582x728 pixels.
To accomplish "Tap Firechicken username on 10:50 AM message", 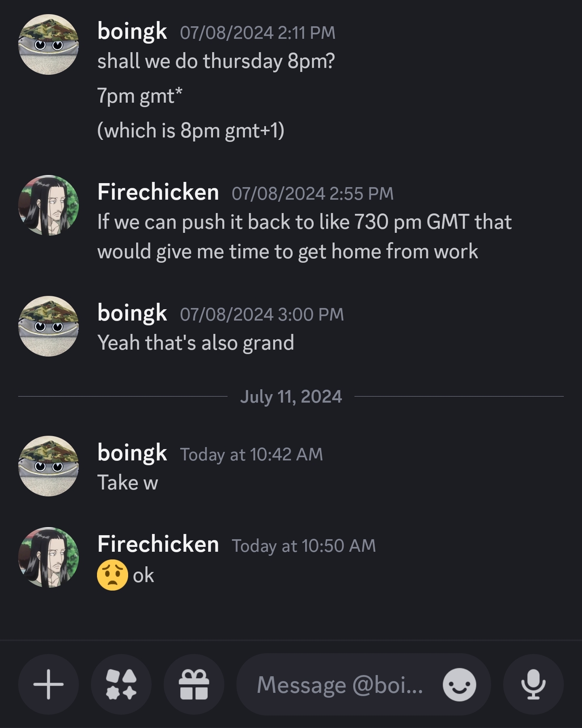I will (158, 544).
